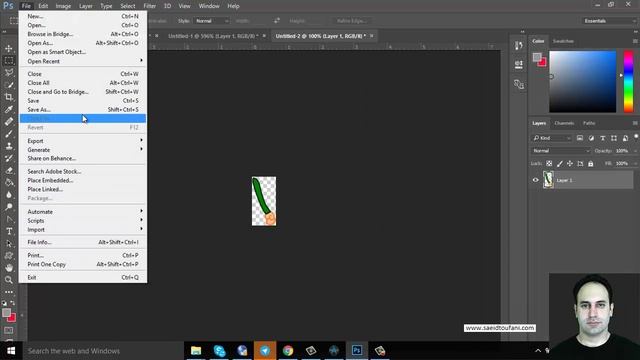
Task: Open the Edit menu
Action: coord(43,6)
